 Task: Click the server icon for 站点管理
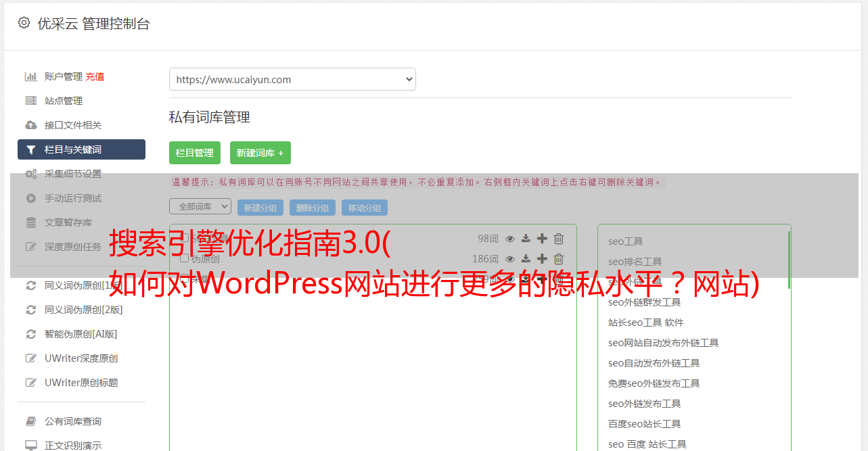pos(31,101)
